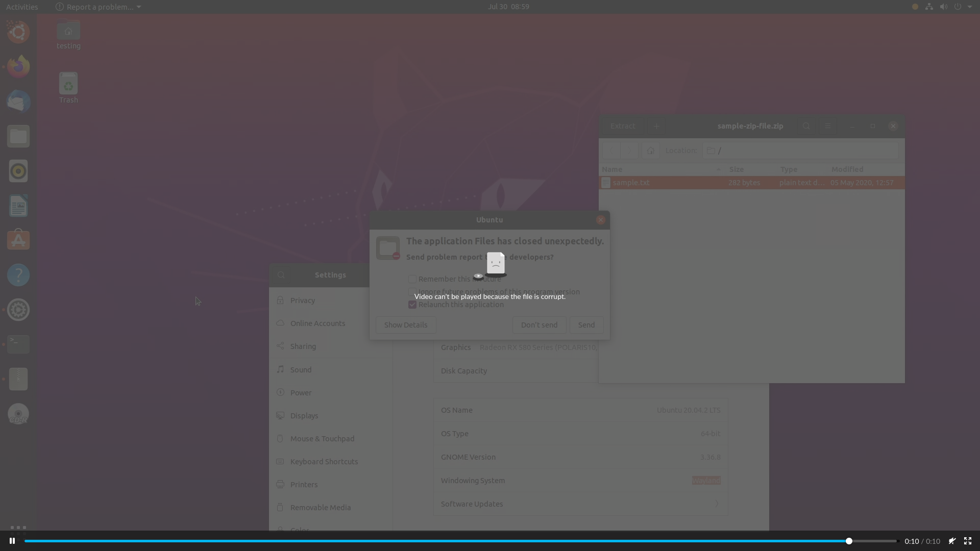
Task: Open Settings gear in the dock
Action: [x=18, y=310]
